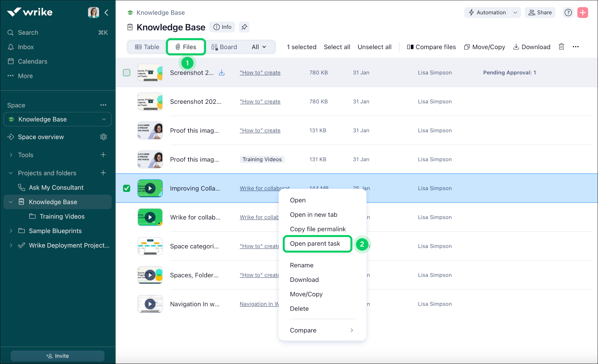
Task: Check the Screenshot 2... file checkbox
Action: click(126, 72)
